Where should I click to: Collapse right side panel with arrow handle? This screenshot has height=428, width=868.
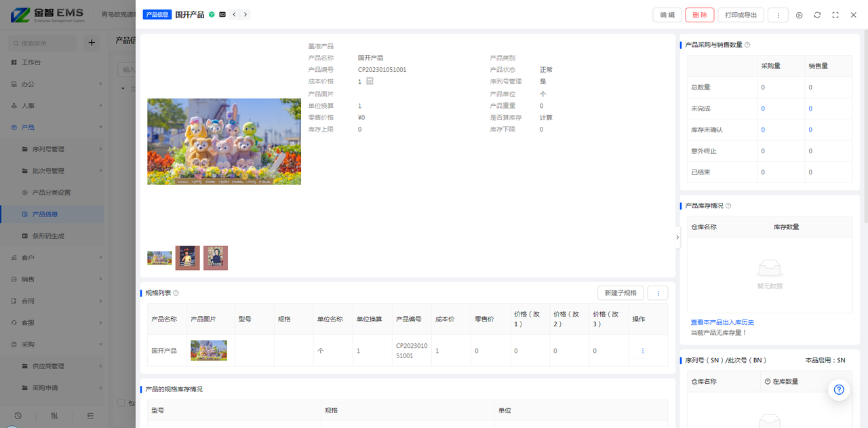[677, 237]
